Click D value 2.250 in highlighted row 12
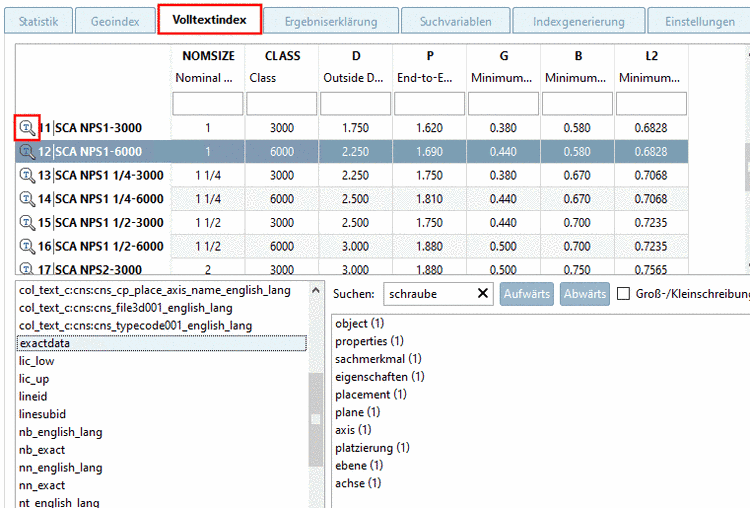750x508 pixels. [355, 152]
